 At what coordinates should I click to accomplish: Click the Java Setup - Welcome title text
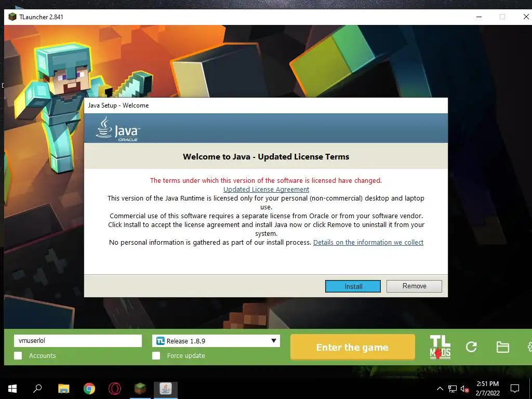click(118, 105)
